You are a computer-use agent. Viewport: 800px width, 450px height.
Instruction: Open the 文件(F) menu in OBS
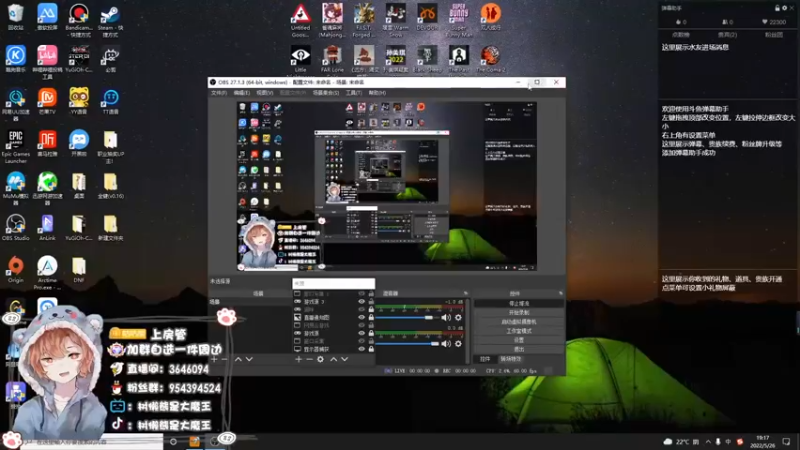[219, 93]
